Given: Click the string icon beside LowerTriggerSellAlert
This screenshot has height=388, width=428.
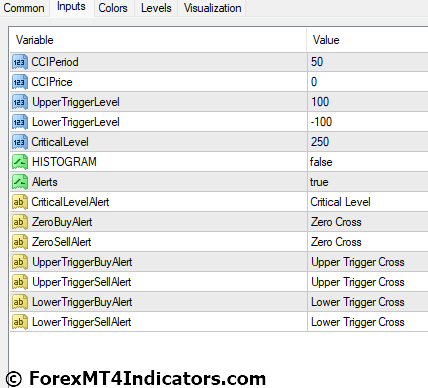Looking at the screenshot, I should [20, 322].
